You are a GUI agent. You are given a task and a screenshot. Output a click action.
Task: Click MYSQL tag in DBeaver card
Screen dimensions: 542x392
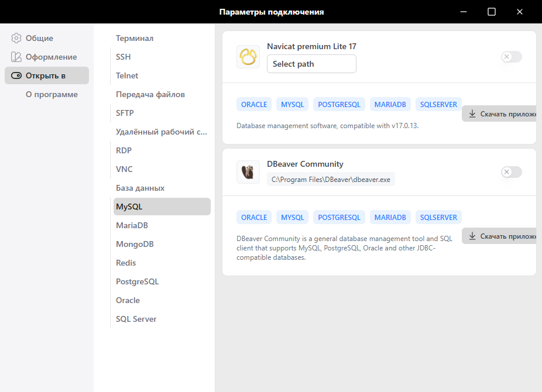[293, 217]
